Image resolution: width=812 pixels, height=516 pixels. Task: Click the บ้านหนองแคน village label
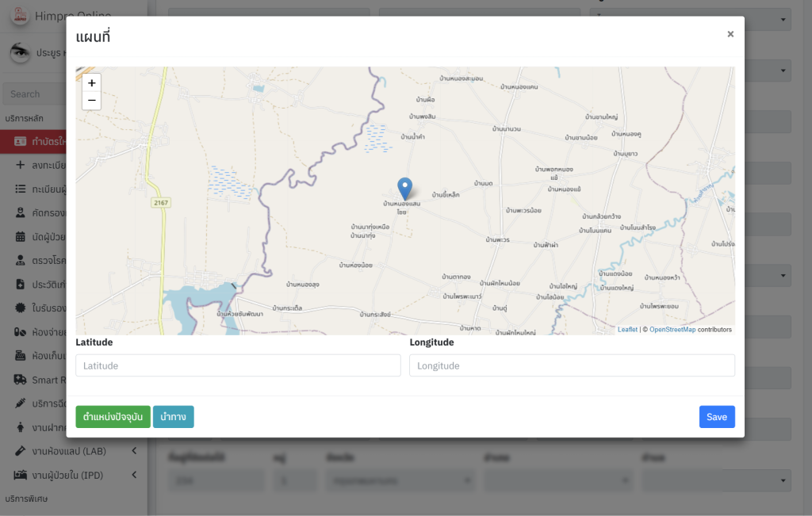tap(519, 87)
